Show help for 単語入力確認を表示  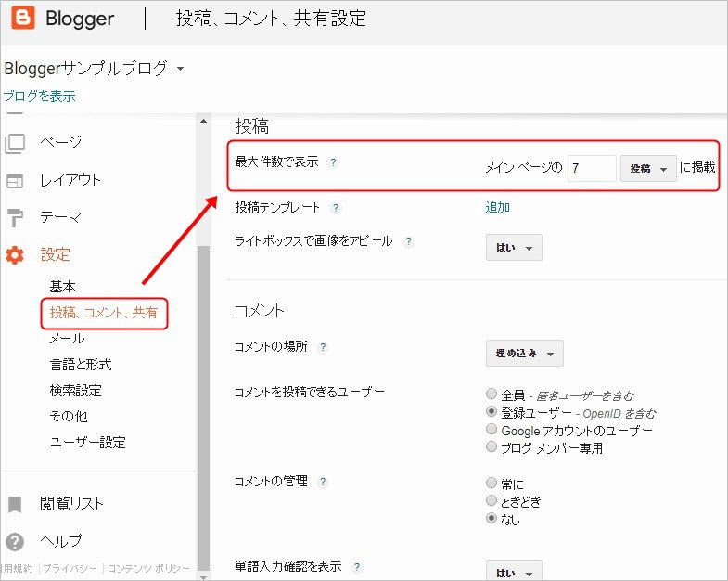tap(356, 566)
